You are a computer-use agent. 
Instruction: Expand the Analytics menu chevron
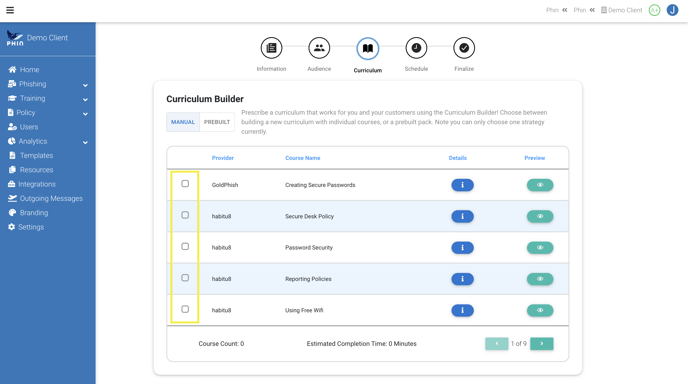pos(85,143)
